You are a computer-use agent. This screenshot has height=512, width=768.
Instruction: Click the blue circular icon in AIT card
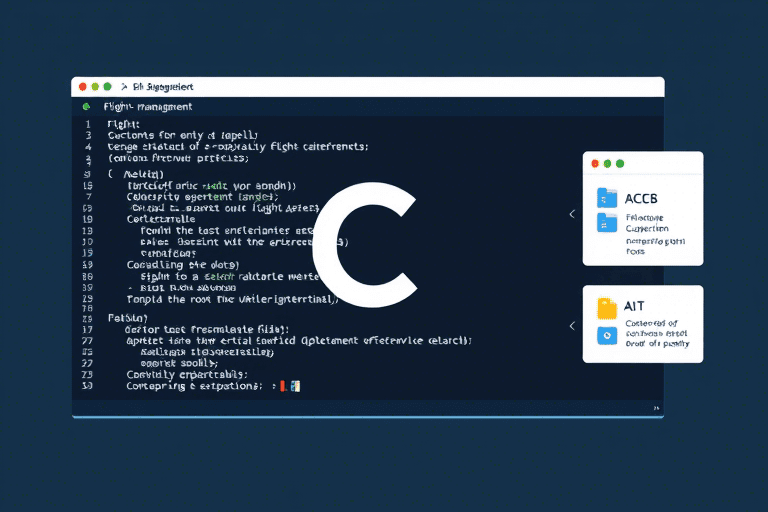[x=607, y=336]
